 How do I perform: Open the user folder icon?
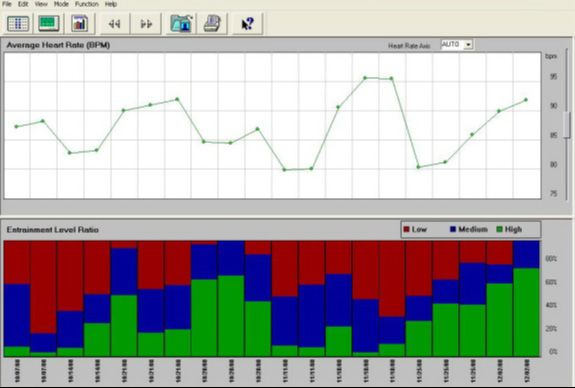click(x=182, y=24)
